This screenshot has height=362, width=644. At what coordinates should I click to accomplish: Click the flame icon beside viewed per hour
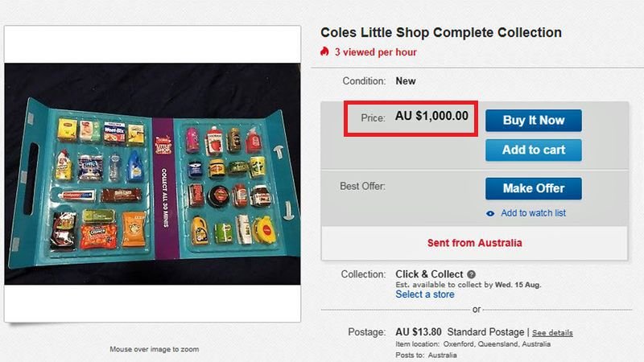coord(324,52)
